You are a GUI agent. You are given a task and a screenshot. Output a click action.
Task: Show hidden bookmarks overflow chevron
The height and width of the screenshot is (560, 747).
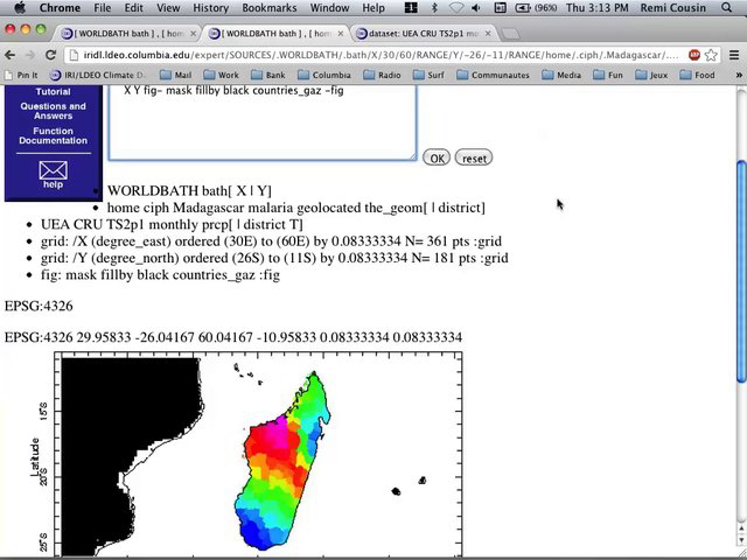pyautogui.click(x=739, y=75)
